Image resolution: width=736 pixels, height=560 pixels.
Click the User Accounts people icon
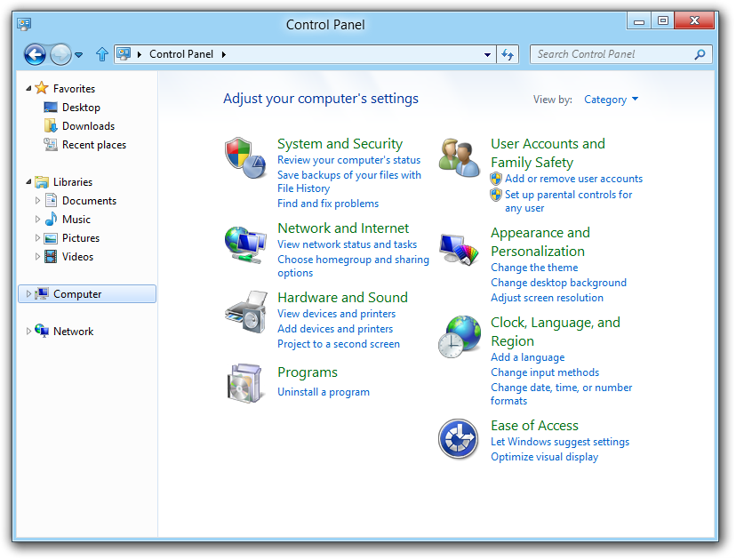[460, 157]
